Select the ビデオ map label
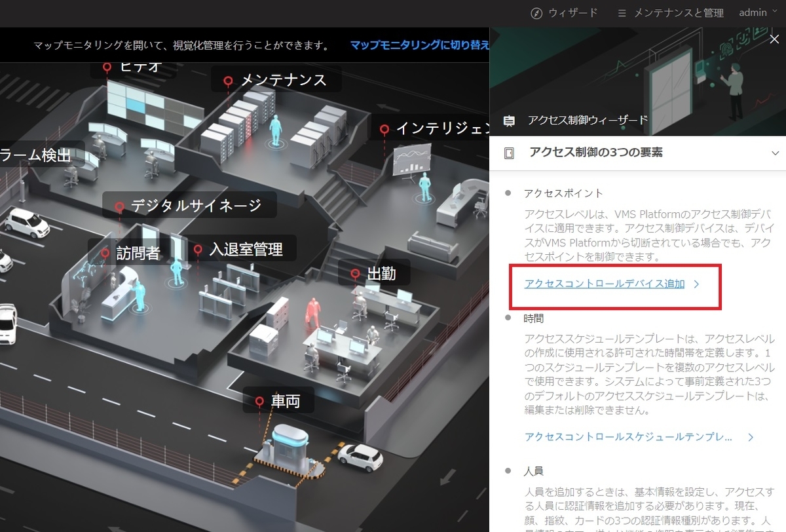This screenshot has width=786, height=532. click(x=140, y=66)
